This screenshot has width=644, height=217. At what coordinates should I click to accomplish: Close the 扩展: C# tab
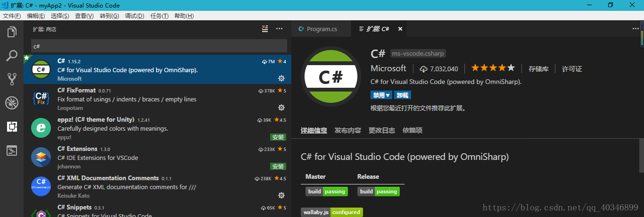point(400,29)
